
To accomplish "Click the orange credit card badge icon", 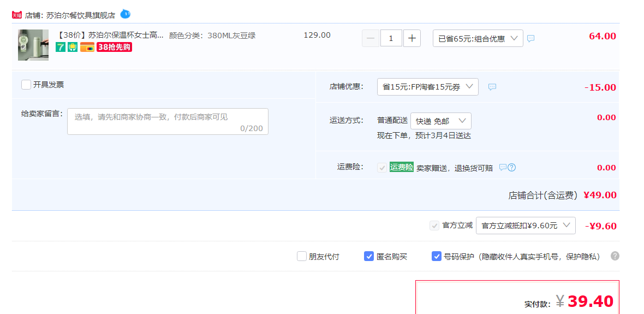I will [87, 47].
